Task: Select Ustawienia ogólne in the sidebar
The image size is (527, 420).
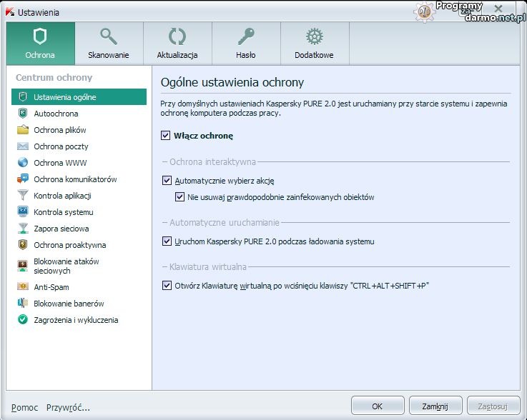Action: 79,96
